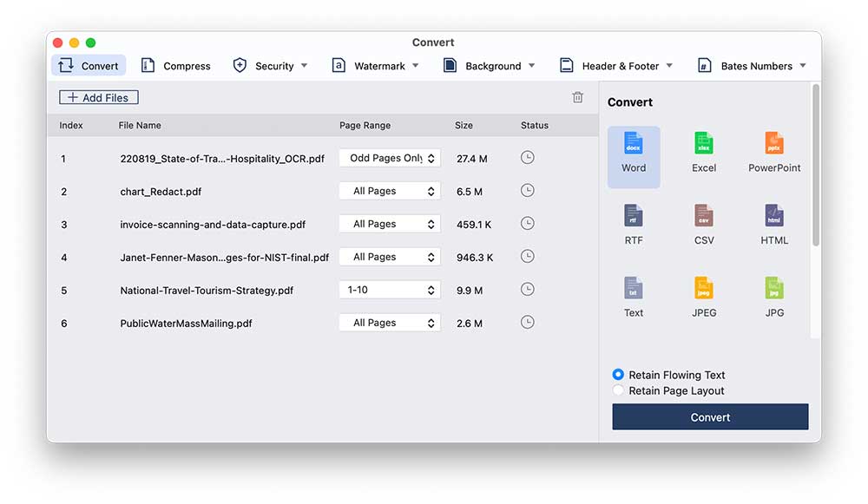Expand Odd Pages Only page range dropdown

click(x=390, y=158)
